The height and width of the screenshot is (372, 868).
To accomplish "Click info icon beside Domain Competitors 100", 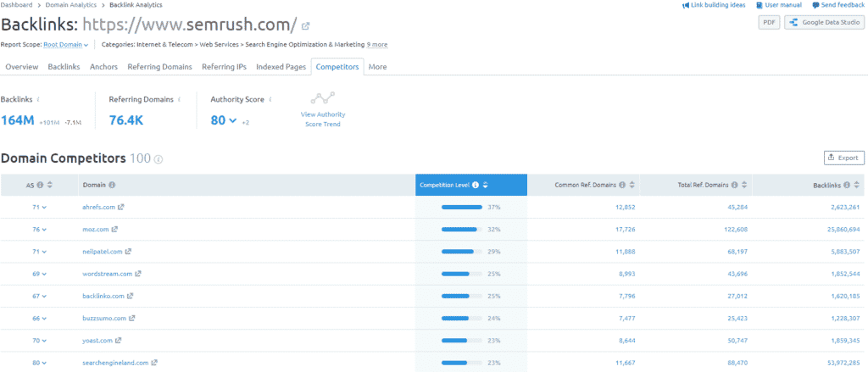I will (159, 159).
